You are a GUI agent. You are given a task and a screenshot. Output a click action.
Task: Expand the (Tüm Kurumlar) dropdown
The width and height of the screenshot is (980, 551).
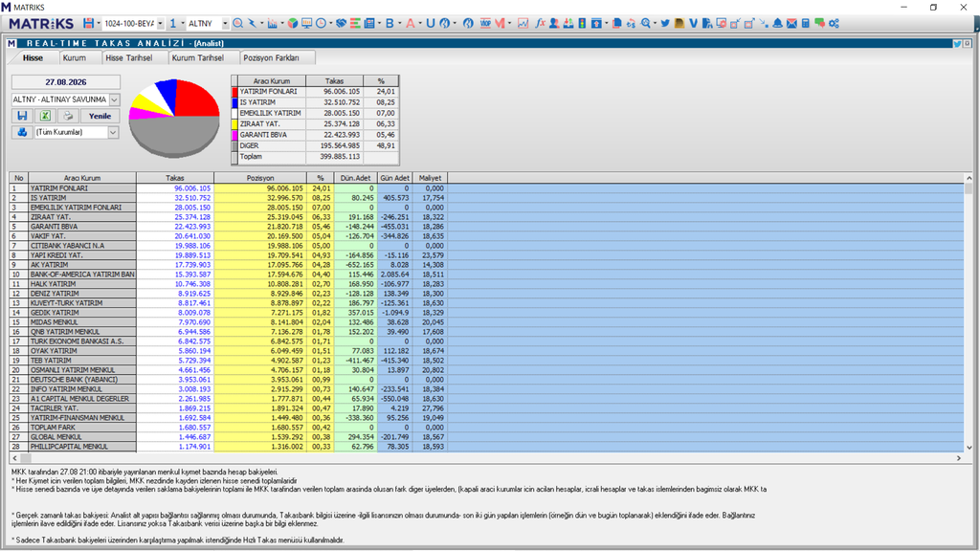tap(113, 132)
